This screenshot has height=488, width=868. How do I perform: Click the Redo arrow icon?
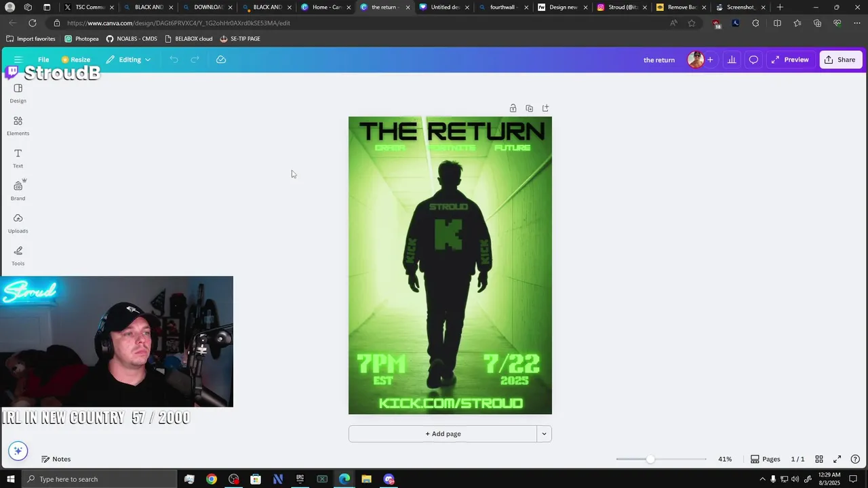[195, 60]
